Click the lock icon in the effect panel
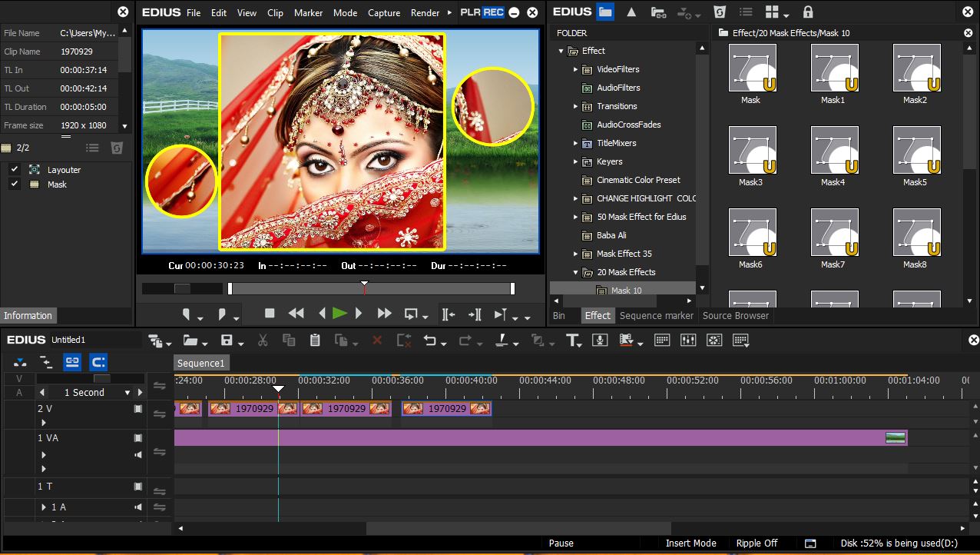Image resolution: width=980 pixels, height=555 pixels. pyautogui.click(x=807, y=12)
